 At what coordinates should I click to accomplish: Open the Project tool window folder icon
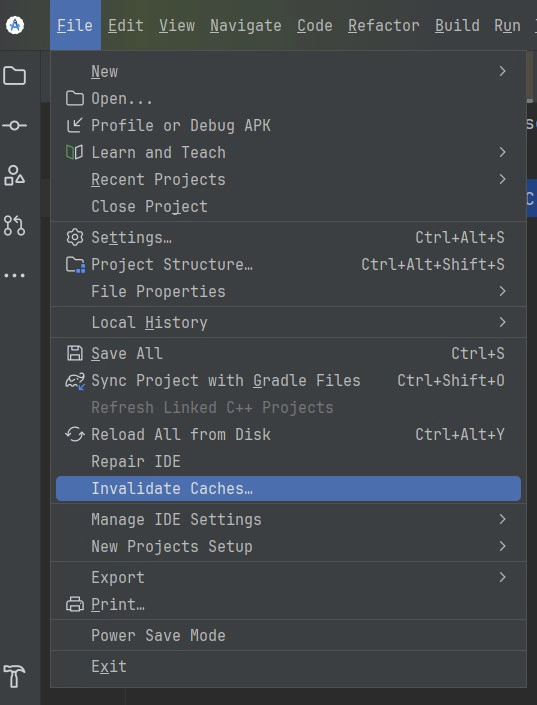pos(14,76)
